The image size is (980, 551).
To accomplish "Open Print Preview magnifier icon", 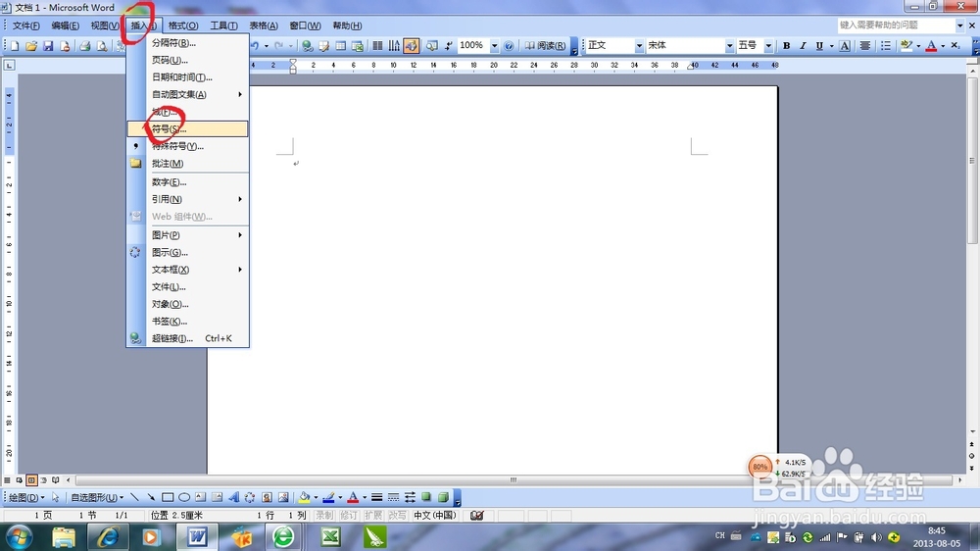I will tap(102, 46).
